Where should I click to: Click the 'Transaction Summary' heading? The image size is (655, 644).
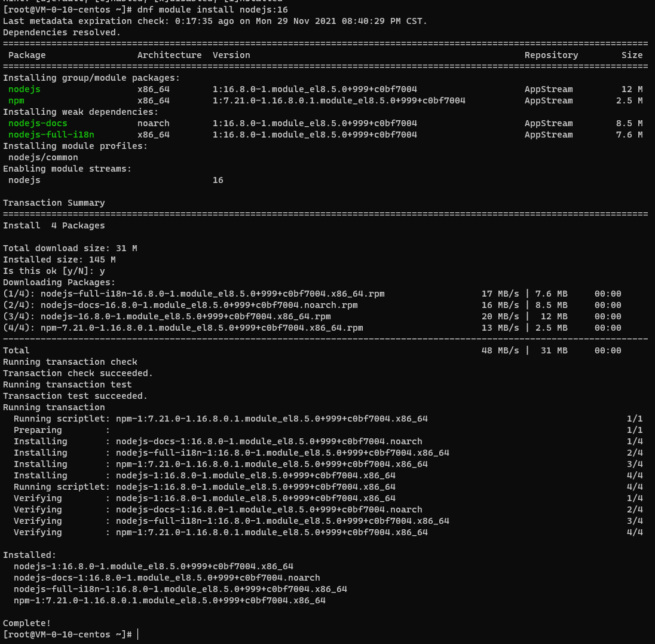(54, 203)
